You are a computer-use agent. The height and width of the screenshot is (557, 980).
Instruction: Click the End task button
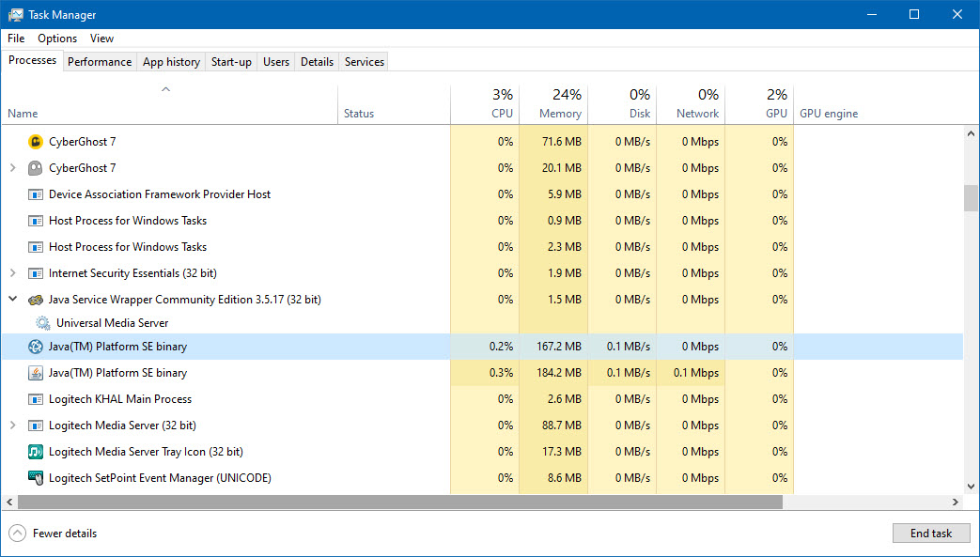click(x=931, y=534)
